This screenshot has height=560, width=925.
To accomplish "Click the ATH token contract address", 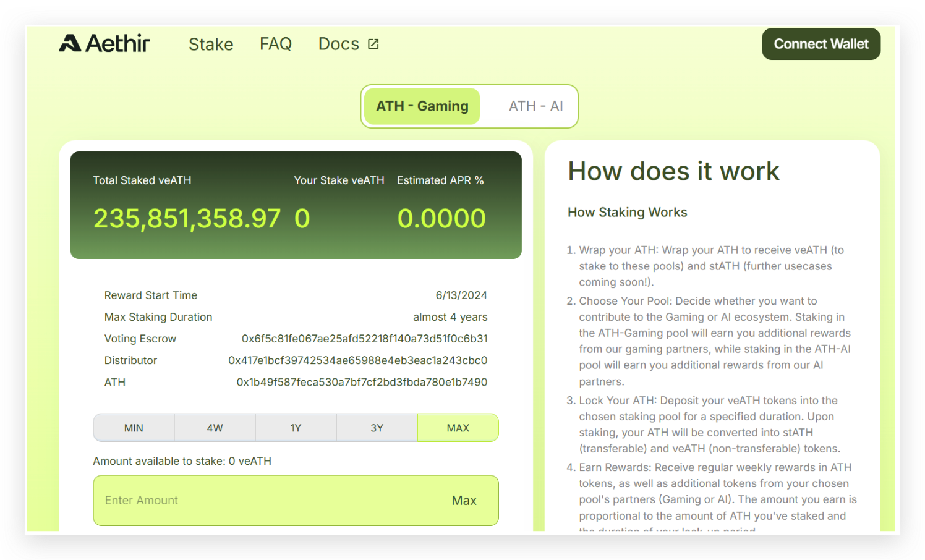I will click(x=362, y=382).
